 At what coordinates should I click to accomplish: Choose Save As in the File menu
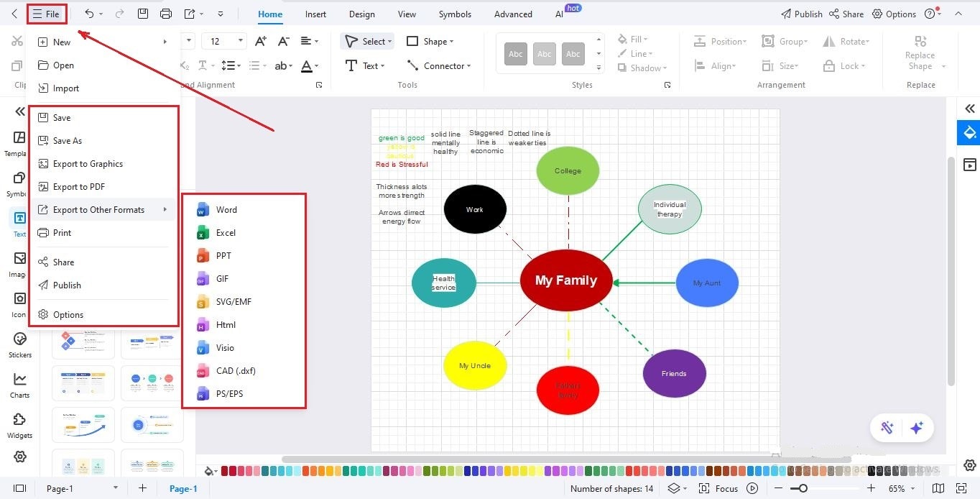(103, 141)
